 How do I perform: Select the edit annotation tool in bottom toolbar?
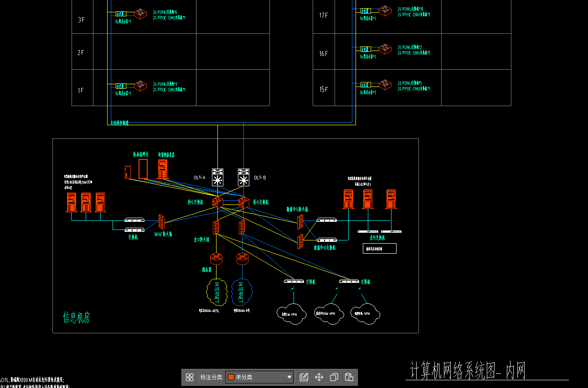tap(304, 377)
